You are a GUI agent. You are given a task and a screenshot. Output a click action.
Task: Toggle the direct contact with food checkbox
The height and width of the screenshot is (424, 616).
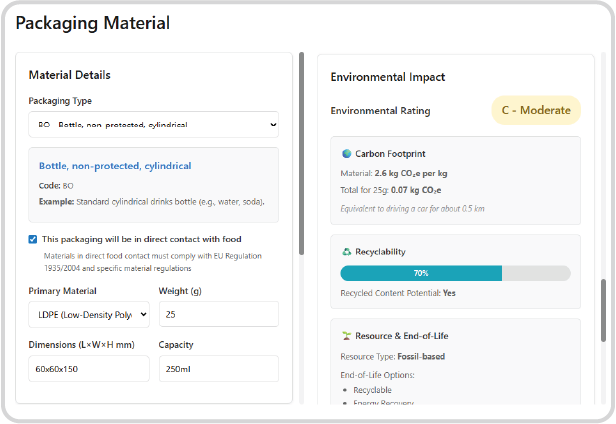click(33, 239)
